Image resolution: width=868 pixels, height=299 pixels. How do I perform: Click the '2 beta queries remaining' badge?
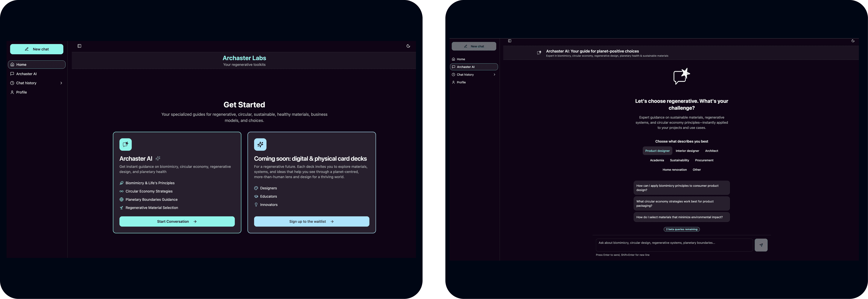click(682, 229)
